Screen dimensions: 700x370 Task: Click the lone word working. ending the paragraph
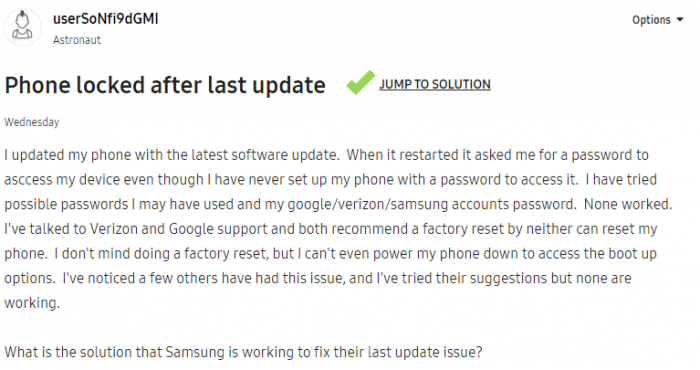(32, 303)
